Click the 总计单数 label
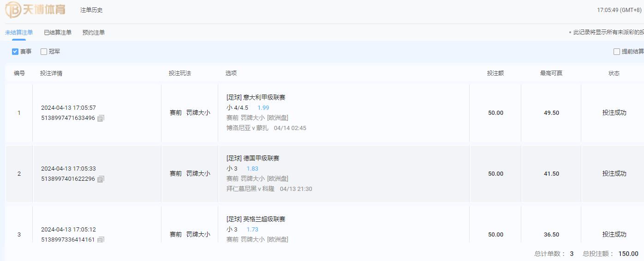644x261 pixels. 549,254
